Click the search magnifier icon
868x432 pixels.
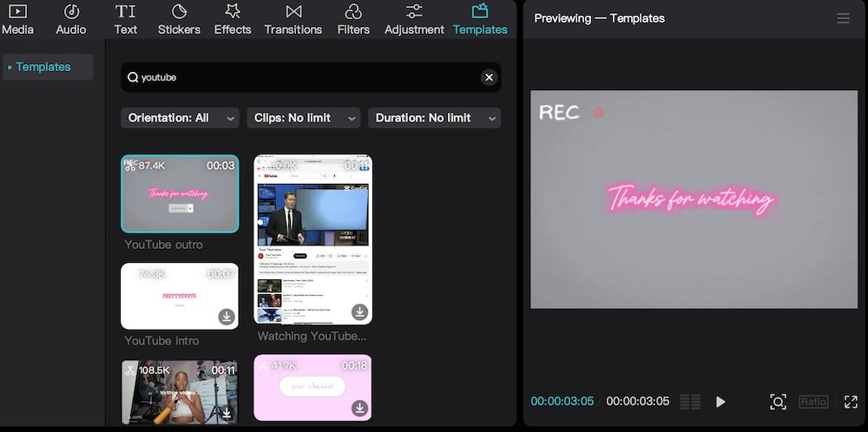point(133,77)
